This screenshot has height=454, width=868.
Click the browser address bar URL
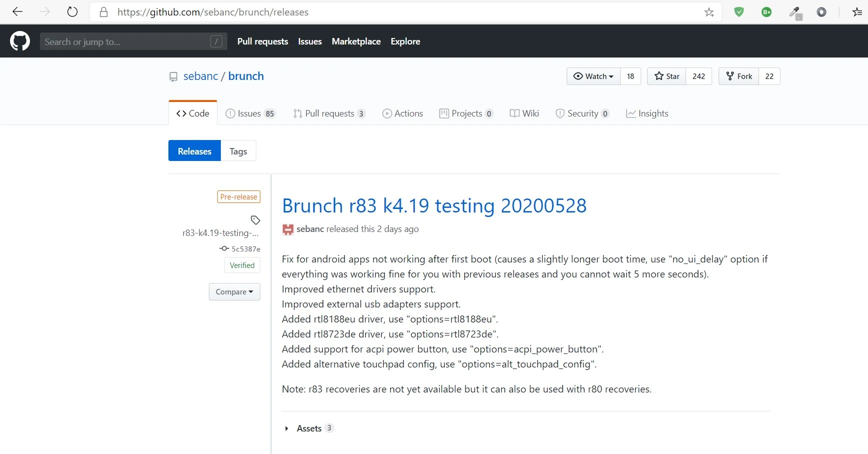click(x=213, y=12)
